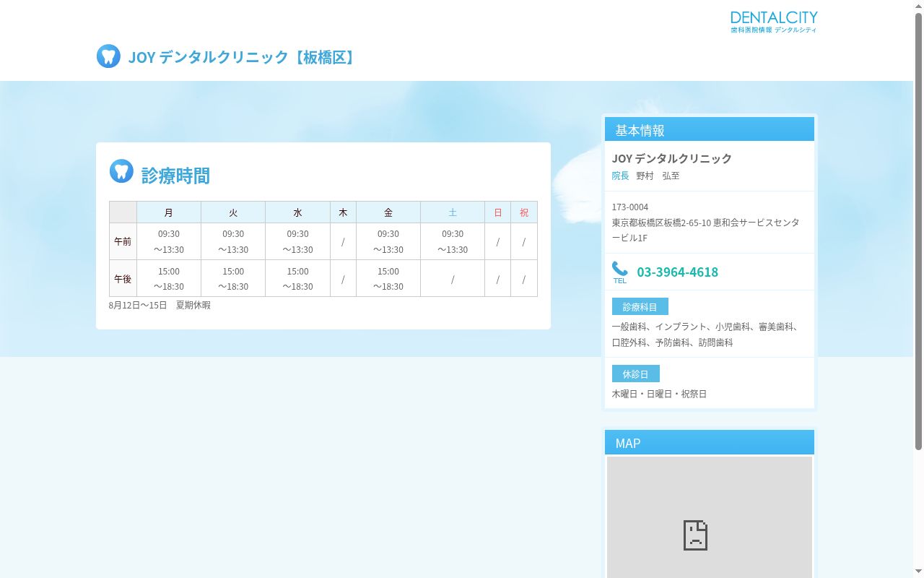This screenshot has width=924, height=578.
Task: Click the 午前 row header
Action: click(x=123, y=241)
